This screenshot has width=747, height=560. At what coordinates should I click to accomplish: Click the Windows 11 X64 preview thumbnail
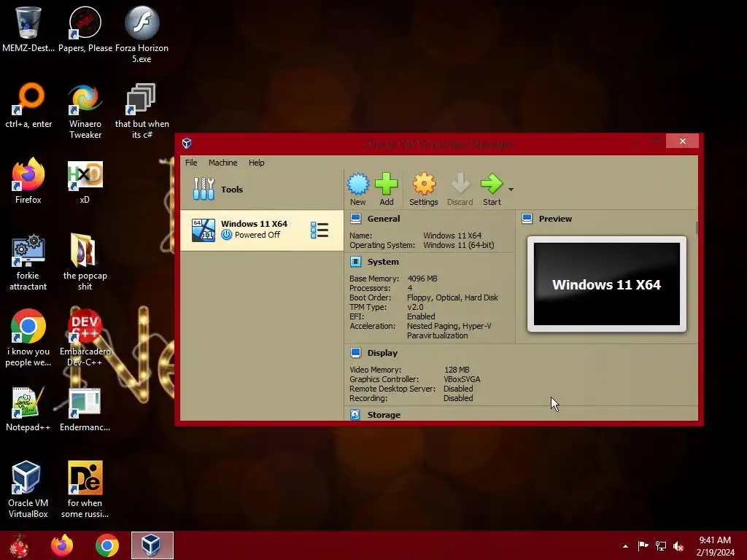606,284
